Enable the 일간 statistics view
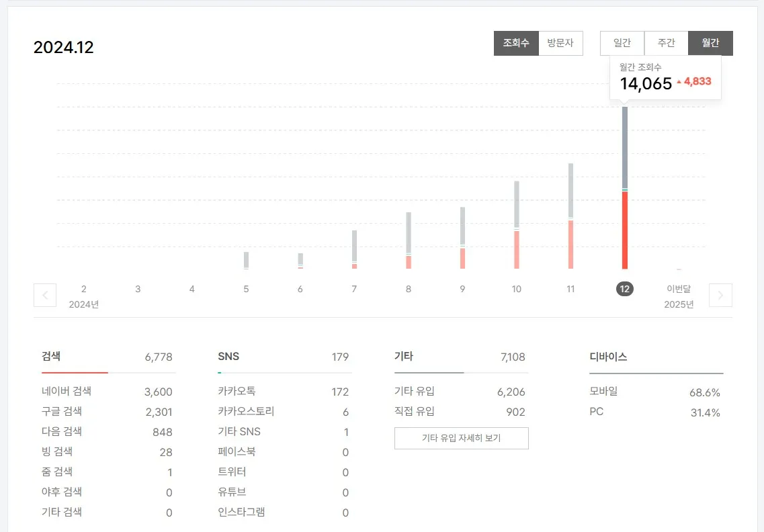Screen dimensions: 764x532 coord(622,42)
